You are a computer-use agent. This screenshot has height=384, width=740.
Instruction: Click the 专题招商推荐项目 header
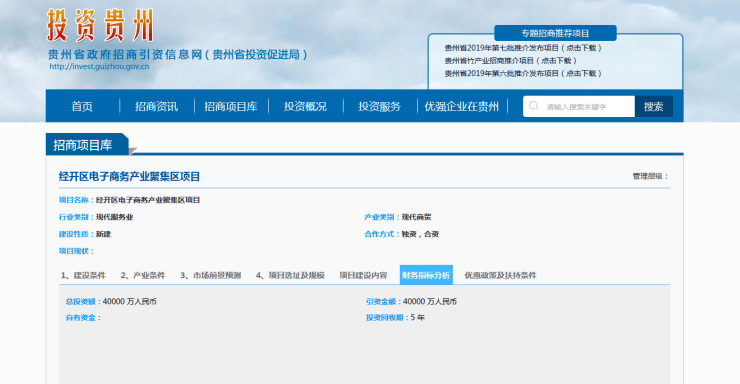(x=555, y=33)
